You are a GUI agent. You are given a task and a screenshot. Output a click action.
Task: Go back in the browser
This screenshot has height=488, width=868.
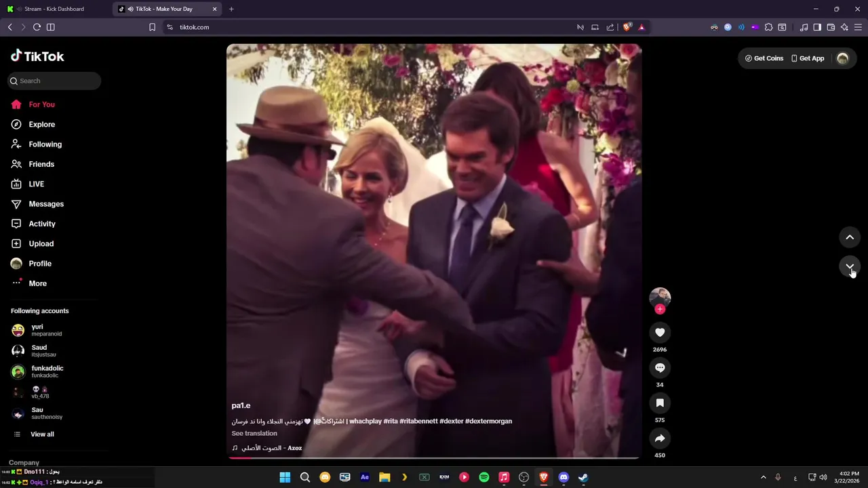[9, 27]
